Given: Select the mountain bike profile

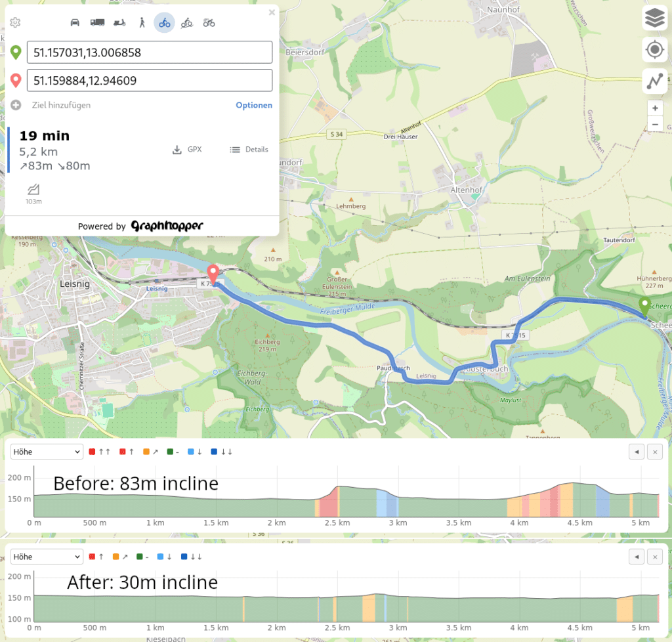Looking at the screenshot, I should click(187, 23).
